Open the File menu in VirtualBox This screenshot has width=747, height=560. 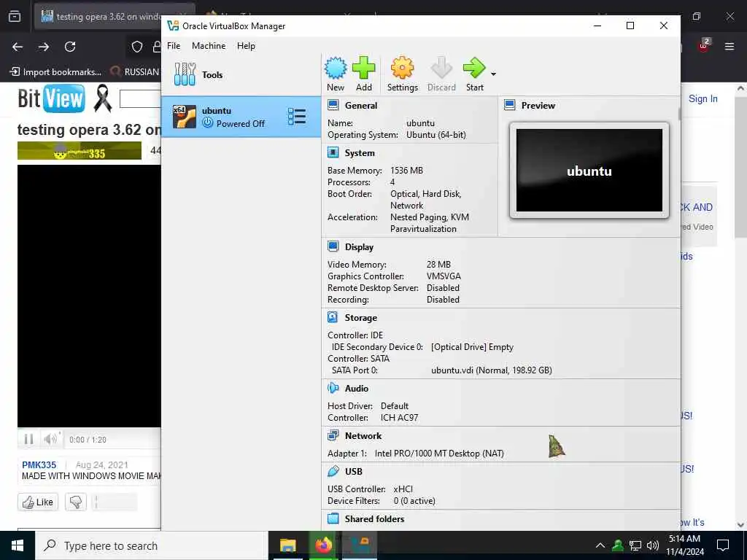tap(174, 46)
